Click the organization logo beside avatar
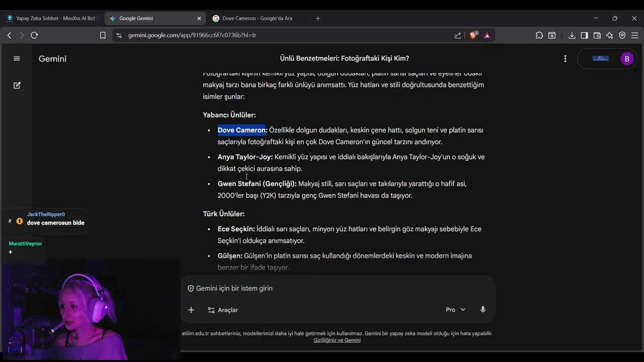Screen dimensions: 644x362 click(600, 59)
